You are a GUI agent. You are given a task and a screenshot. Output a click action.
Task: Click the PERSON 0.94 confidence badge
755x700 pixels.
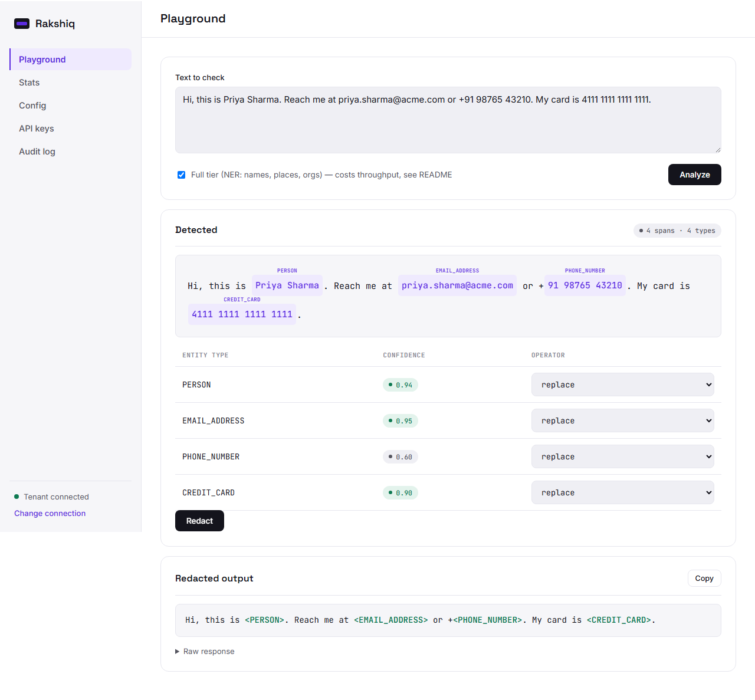tap(401, 385)
